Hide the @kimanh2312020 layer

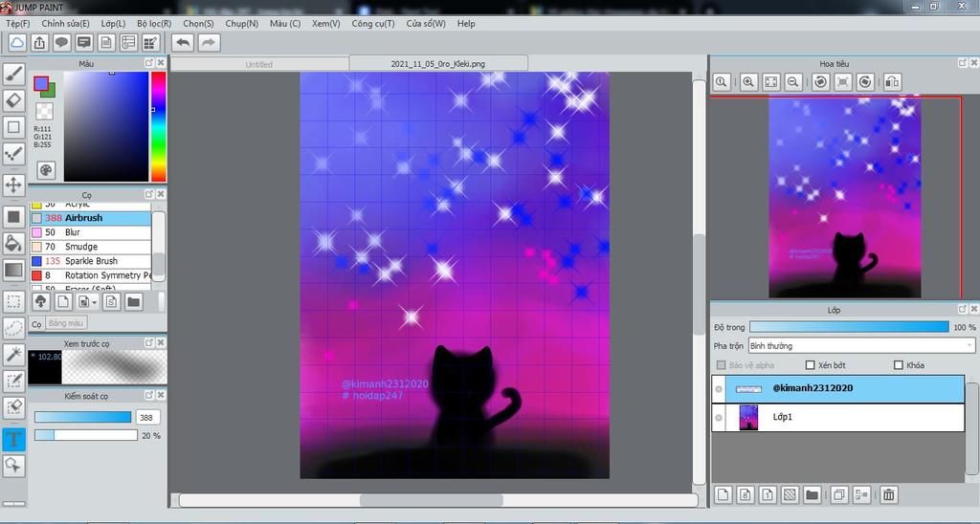(719, 389)
